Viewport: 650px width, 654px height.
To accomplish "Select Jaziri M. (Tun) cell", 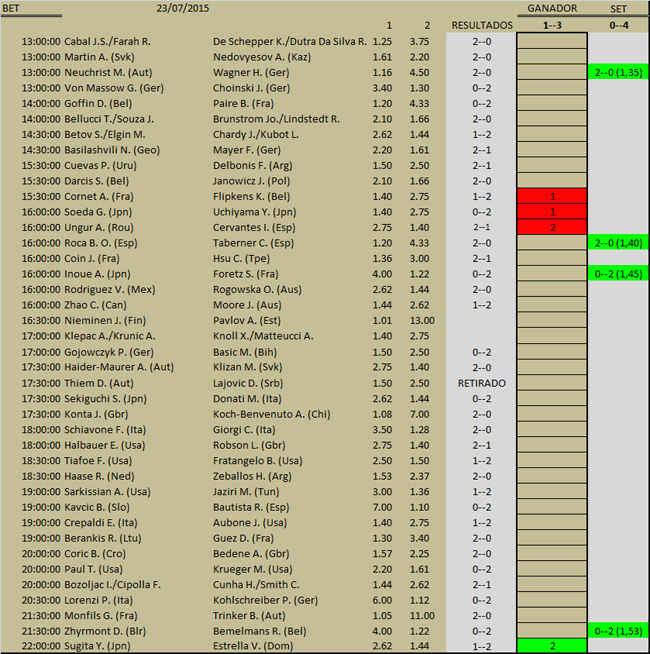I will click(x=246, y=492).
